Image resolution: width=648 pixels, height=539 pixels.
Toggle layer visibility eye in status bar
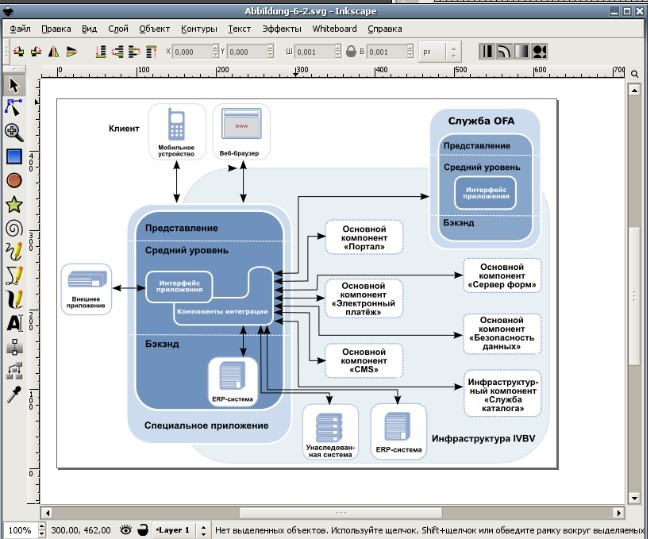(x=126, y=529)
